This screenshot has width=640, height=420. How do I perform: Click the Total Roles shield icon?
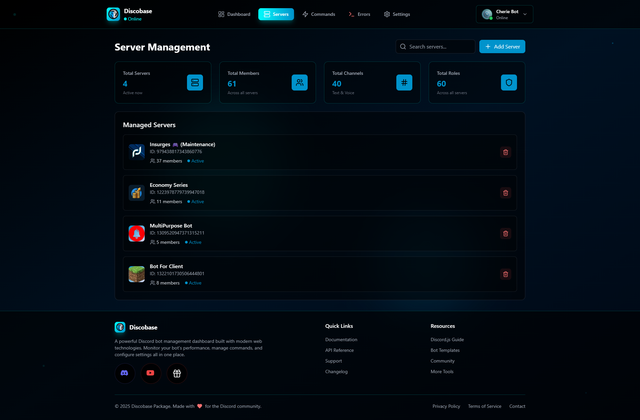pos(509,82)
